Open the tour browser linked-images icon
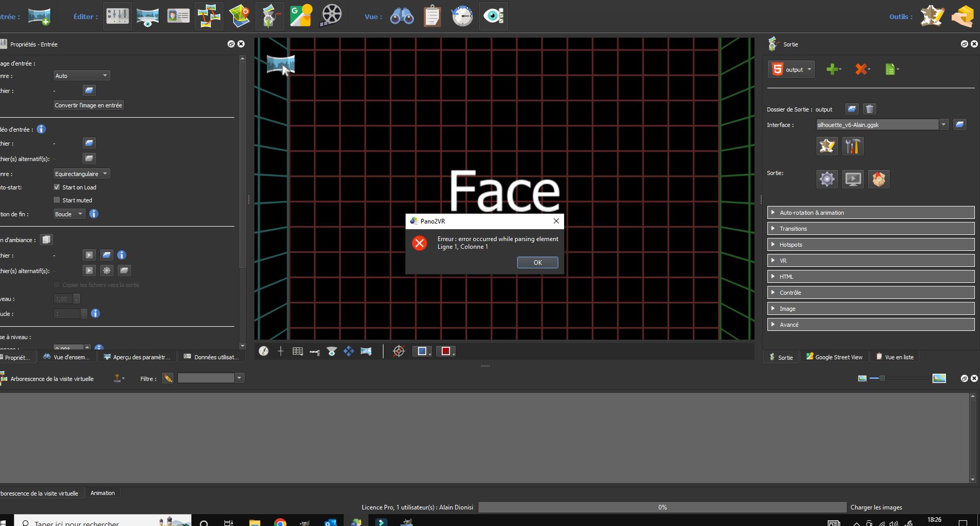Viewport: 980px width, 526px height. (208, 16)
